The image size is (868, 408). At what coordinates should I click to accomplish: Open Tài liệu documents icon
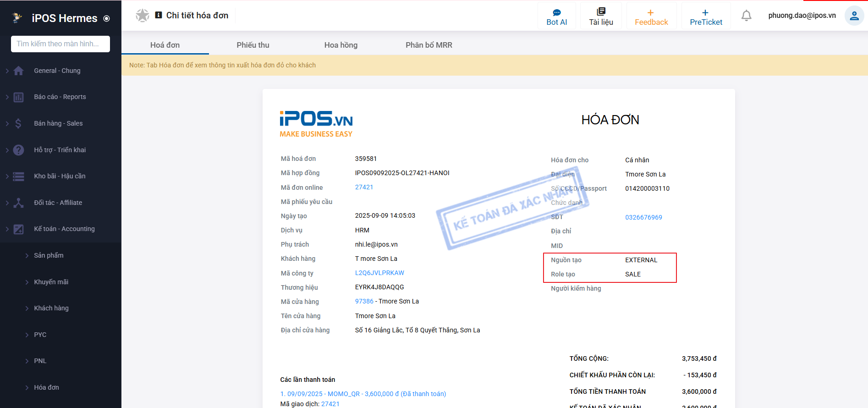(601, 12)
